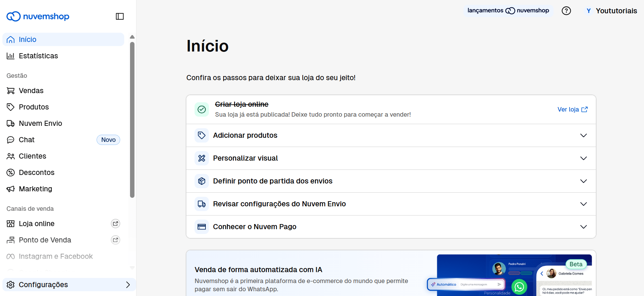
Task: Click the tag icon beside Adicionar produtos
Action: pyautogui.click(x=202, y=135)
